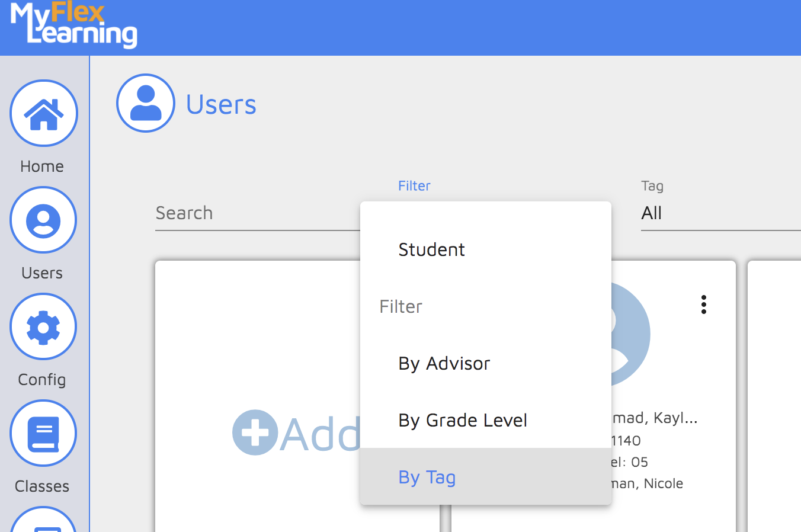Choose By Advisor in the filter menu

tap(444, 363)
